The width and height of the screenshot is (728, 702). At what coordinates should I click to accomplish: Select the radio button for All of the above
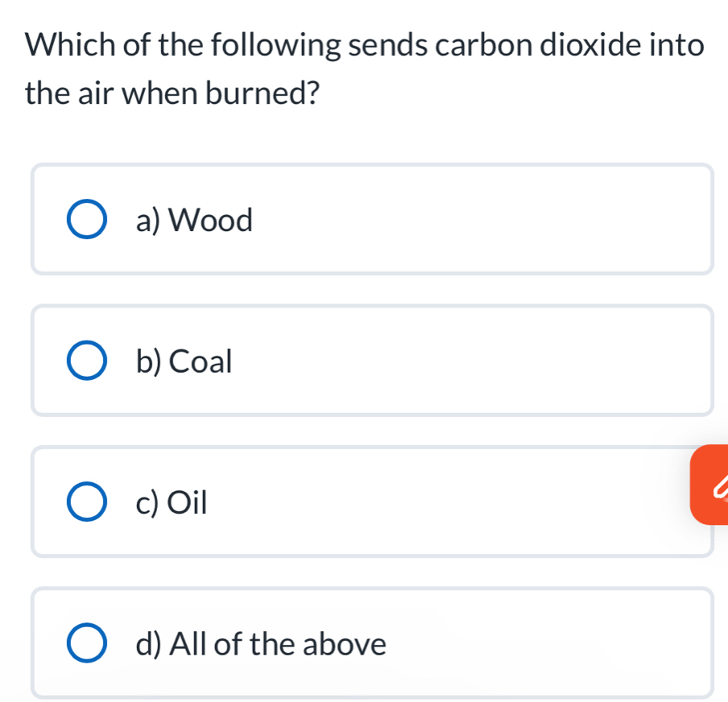pyautogui.click(x=88, y=642)
